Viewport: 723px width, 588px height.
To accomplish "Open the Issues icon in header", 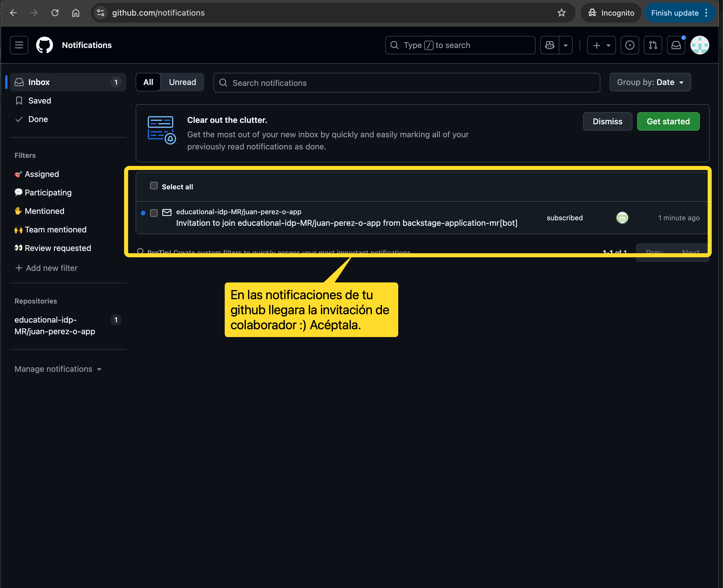I will tap(630, 45).
